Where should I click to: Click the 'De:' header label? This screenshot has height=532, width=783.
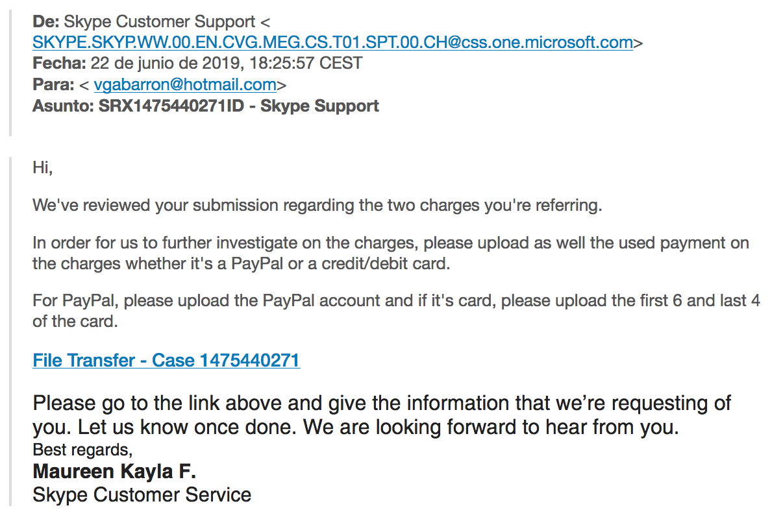pos(45,22)
